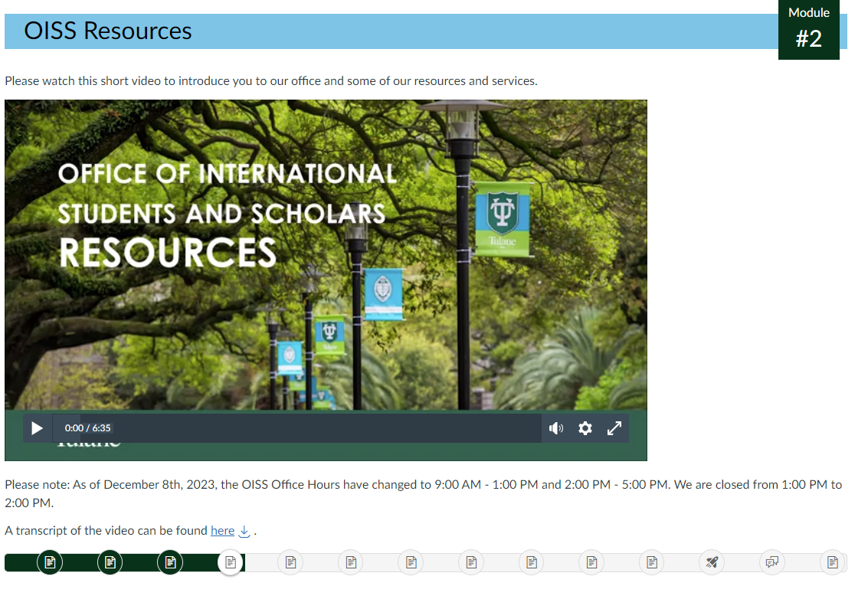The width and height of the screenshot is (868, 596).
Task: Open the video quality settings menu
Action: (x=585, y=428)
